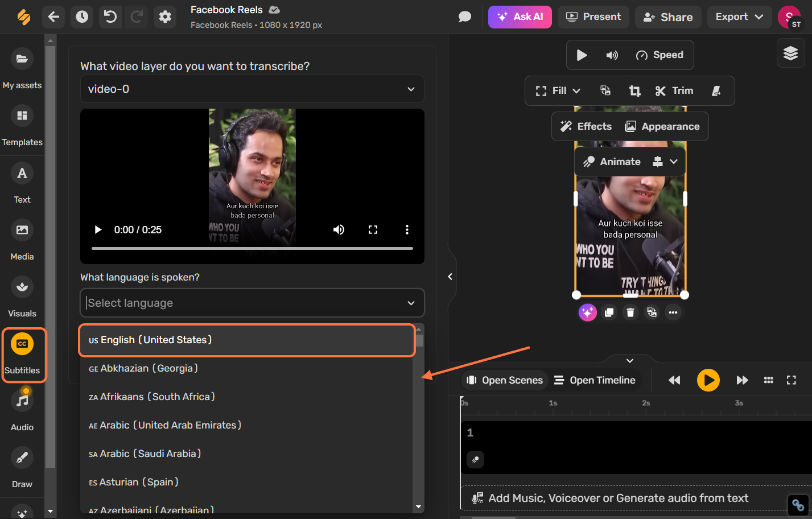Toggle canvas audio with speaker icon
Screen dimensions: 812x519
point(612,55)
